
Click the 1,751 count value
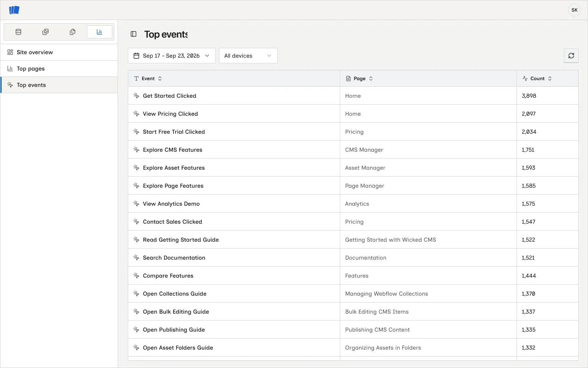pyautogui.click(x=528, y=150)
